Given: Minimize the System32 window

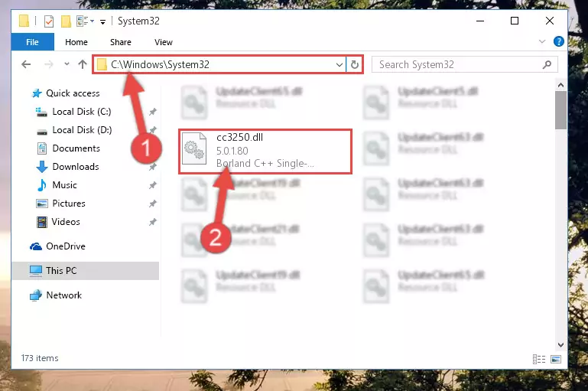Looking at the screenshot, I should [480, 21].
